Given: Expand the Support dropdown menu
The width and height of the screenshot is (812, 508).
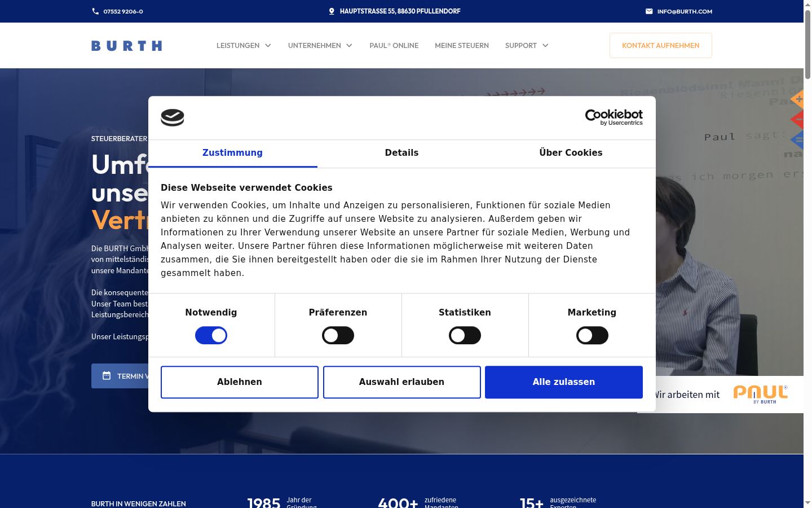Looking at the screenshot, I should 527,46.
